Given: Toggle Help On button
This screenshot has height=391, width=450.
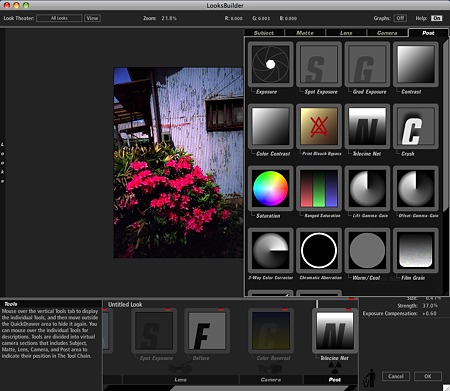Looking at the screenshot, I should tap(436, 18).
